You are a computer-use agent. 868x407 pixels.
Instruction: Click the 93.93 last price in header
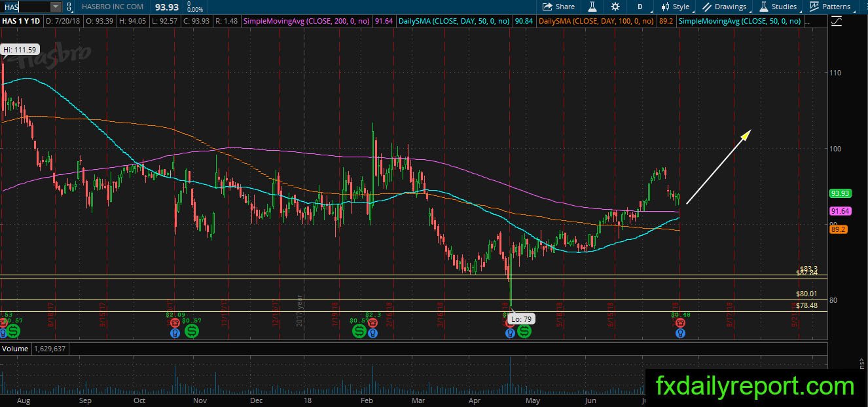pos(166,7)
